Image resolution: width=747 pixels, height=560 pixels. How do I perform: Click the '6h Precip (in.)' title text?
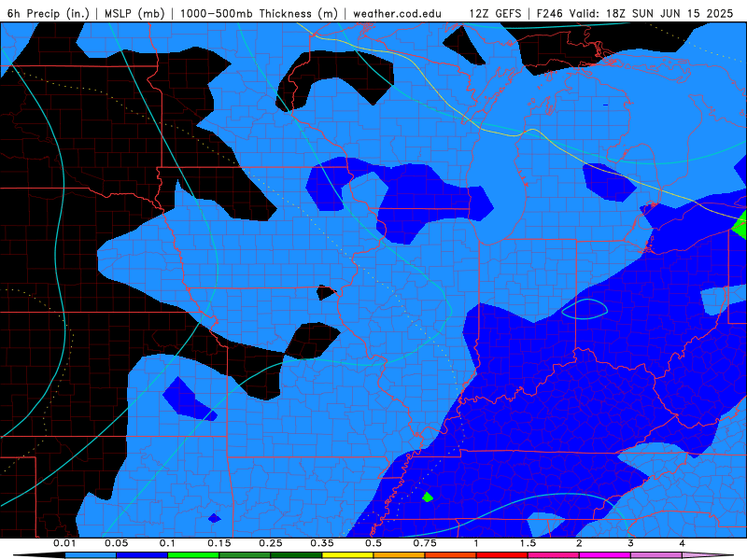pos(49,13)
